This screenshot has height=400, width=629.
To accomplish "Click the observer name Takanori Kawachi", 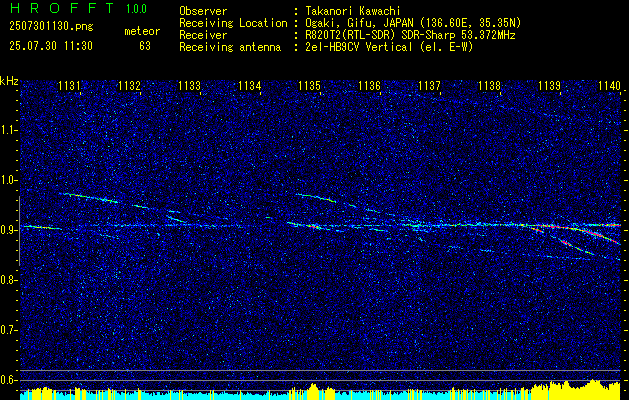I will point(352,11).
